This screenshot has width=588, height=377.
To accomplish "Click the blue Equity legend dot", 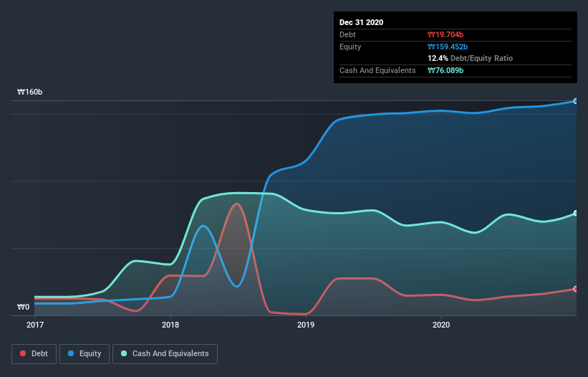I will [x=71, y=353].
